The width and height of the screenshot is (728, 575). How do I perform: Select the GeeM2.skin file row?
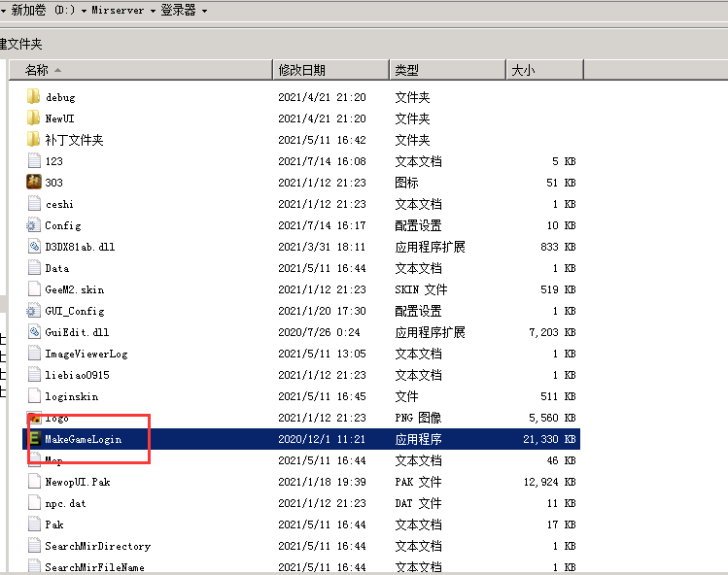[x=74, y=289]
